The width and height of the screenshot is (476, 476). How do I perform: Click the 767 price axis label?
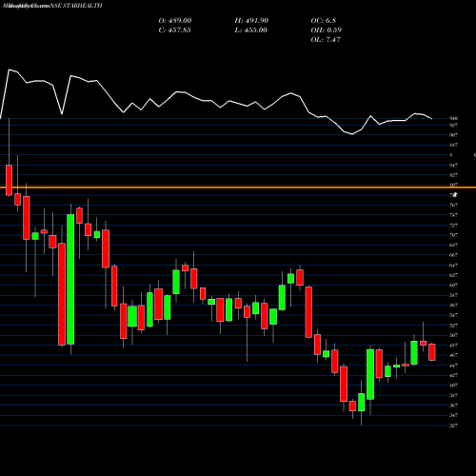pos(453,205)
